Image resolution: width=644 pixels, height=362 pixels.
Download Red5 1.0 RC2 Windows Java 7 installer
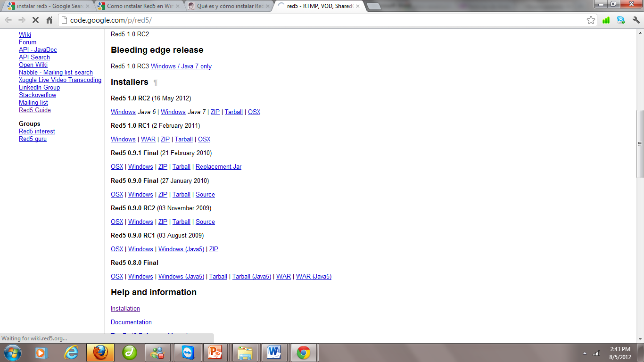coord(173,112)
